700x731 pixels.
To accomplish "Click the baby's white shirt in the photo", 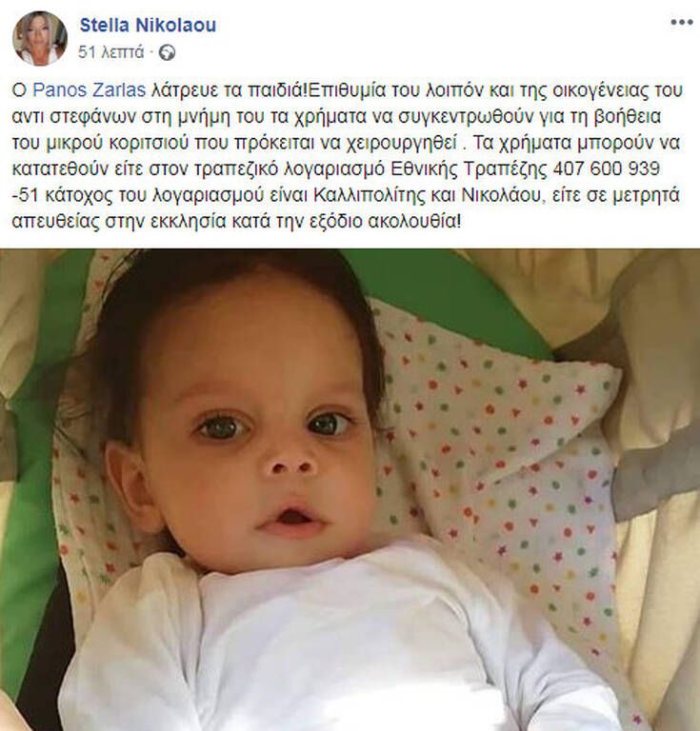I will click(x=327, y=648).
